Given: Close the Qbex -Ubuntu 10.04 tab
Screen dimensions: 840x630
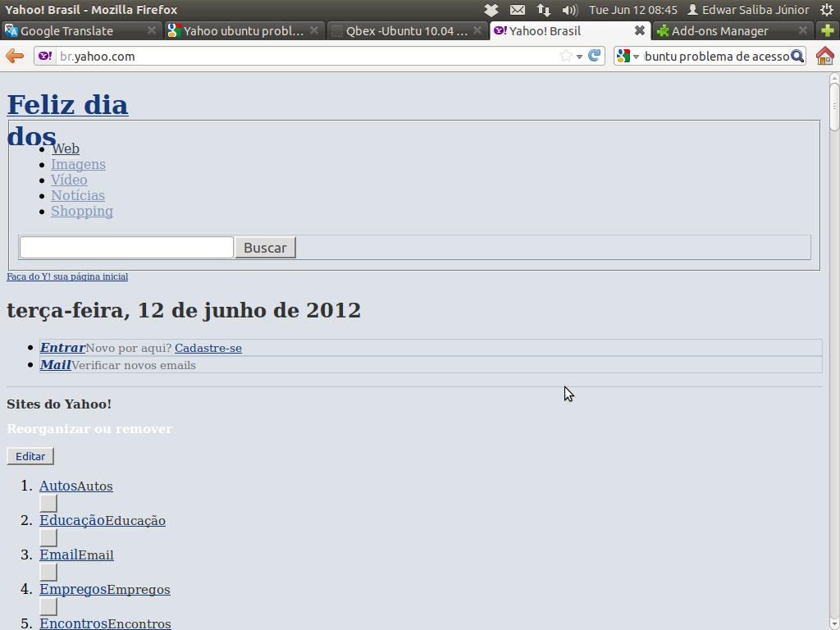Looking at the screenshot, I should 477,30.
